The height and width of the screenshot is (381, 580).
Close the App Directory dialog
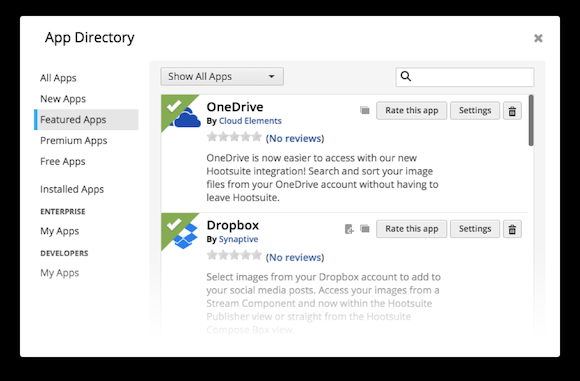click(x=538, y=38)
